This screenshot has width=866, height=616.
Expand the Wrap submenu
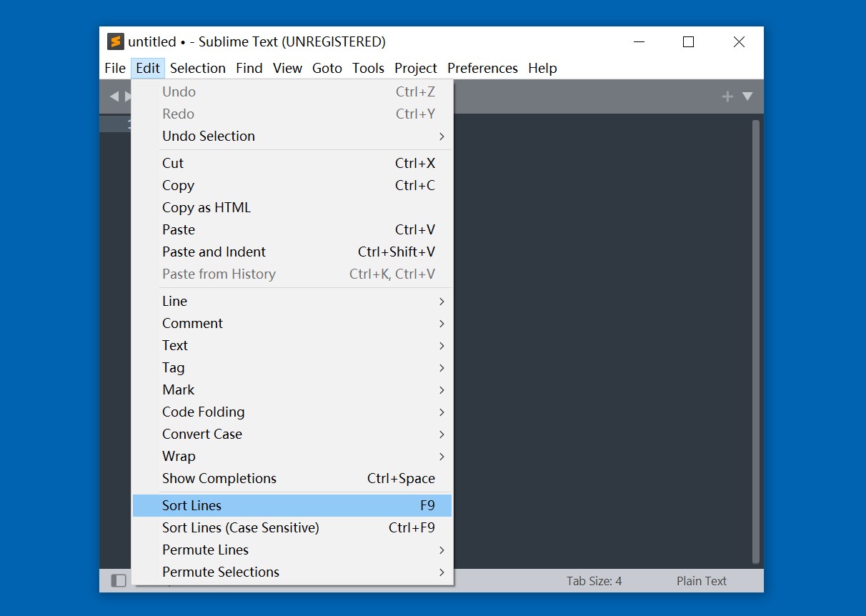click(x=292, y=456)
